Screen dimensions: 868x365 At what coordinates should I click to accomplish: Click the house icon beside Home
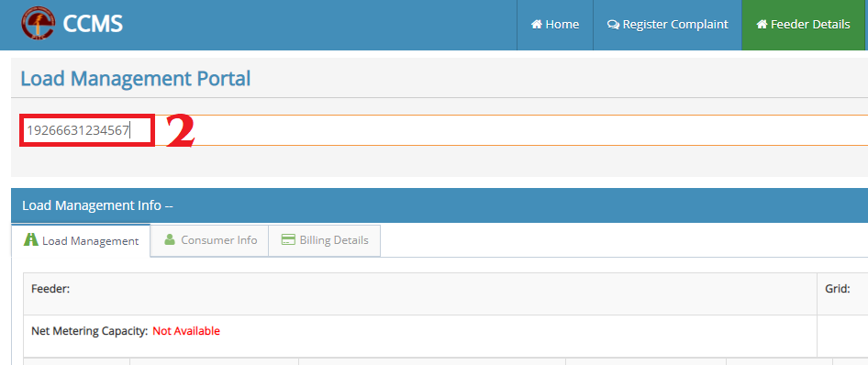coord(536,25)
